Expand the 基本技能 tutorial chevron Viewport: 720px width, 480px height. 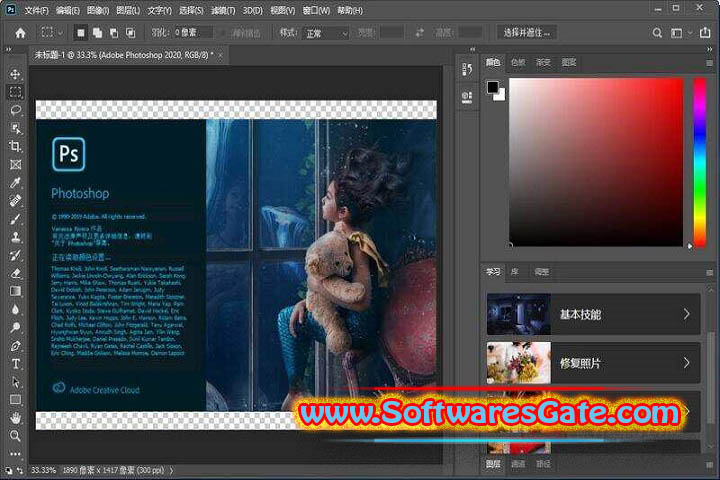(686, 314)
